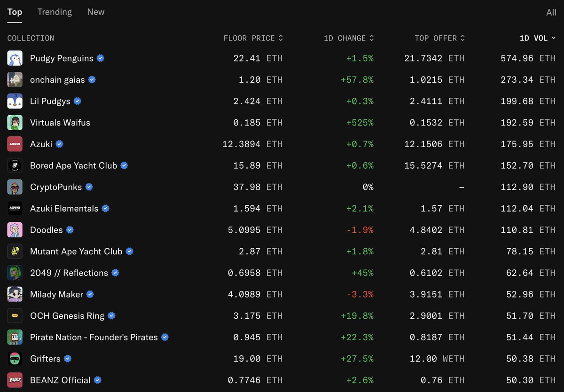Open the Milady Maker collection avatar
Viewport: 564px width, 392px height.
click(x=15, y=294)
